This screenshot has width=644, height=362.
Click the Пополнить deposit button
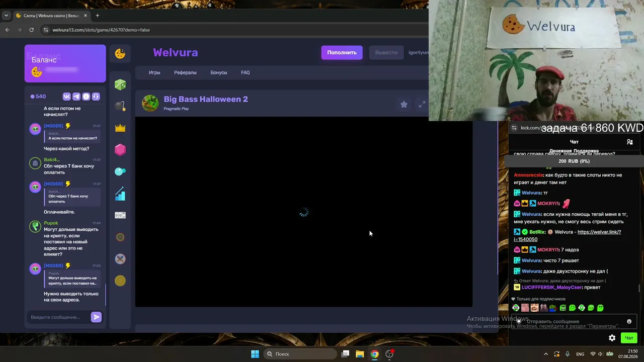click(x=342, y=52)
